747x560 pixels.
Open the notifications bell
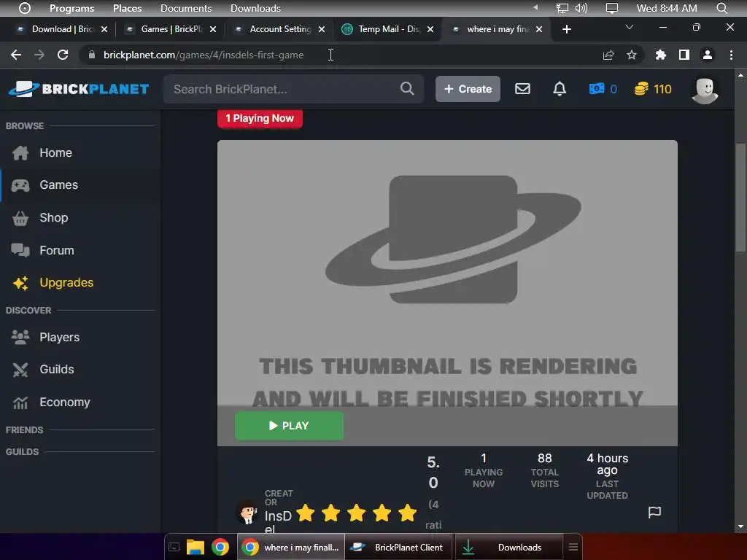pos(560,88)
